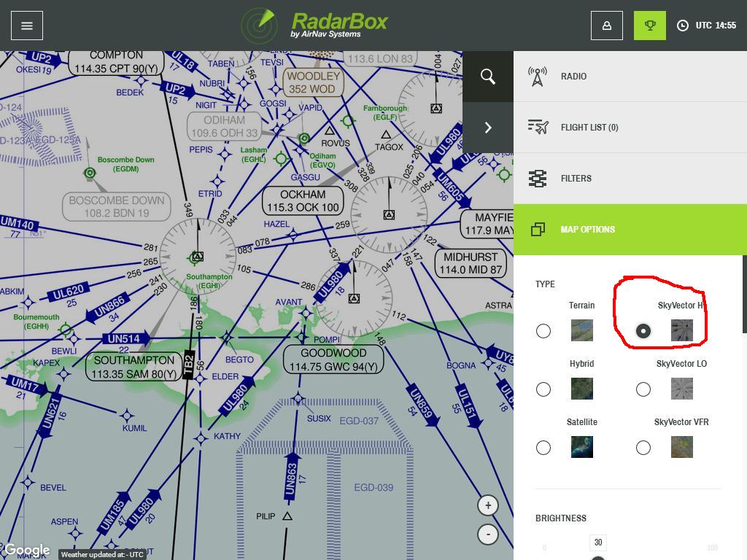Image resolution: width=747 pixels, height=560 pixels.
Task: Click the filters sliders icon
Action: click(x=538, y=179)
